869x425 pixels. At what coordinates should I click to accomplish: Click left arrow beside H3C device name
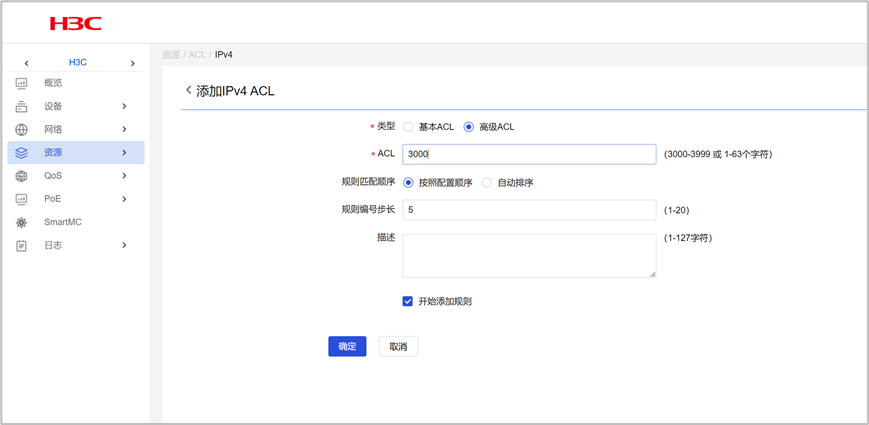[x=26, y=63]
